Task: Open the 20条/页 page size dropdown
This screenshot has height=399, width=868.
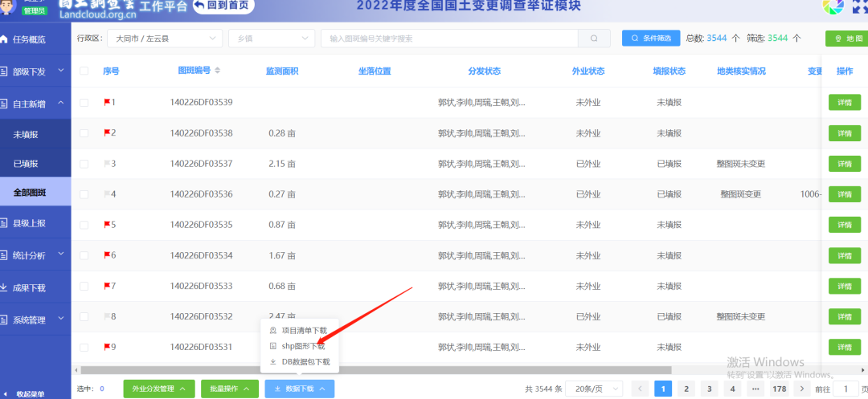Action: click(595, 389)
